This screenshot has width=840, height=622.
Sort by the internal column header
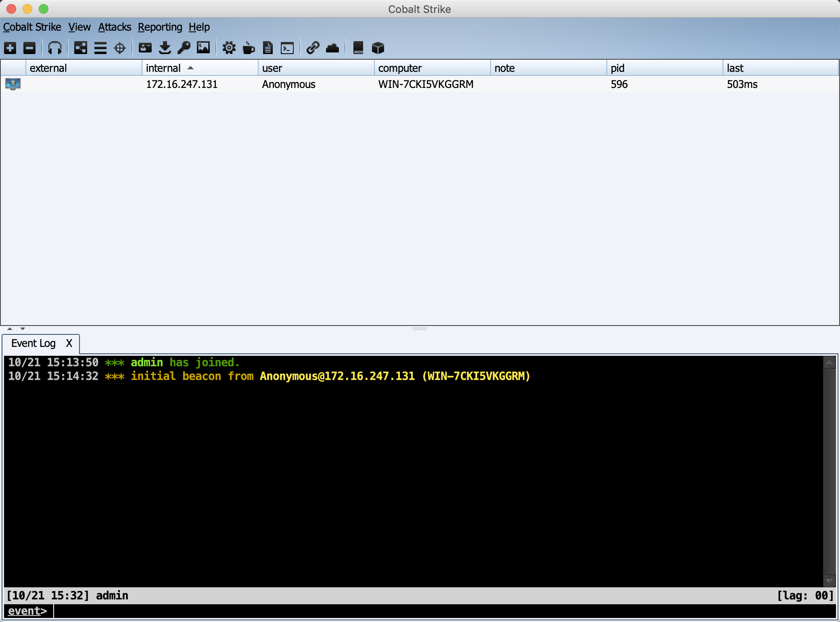(x=200, y=68)
